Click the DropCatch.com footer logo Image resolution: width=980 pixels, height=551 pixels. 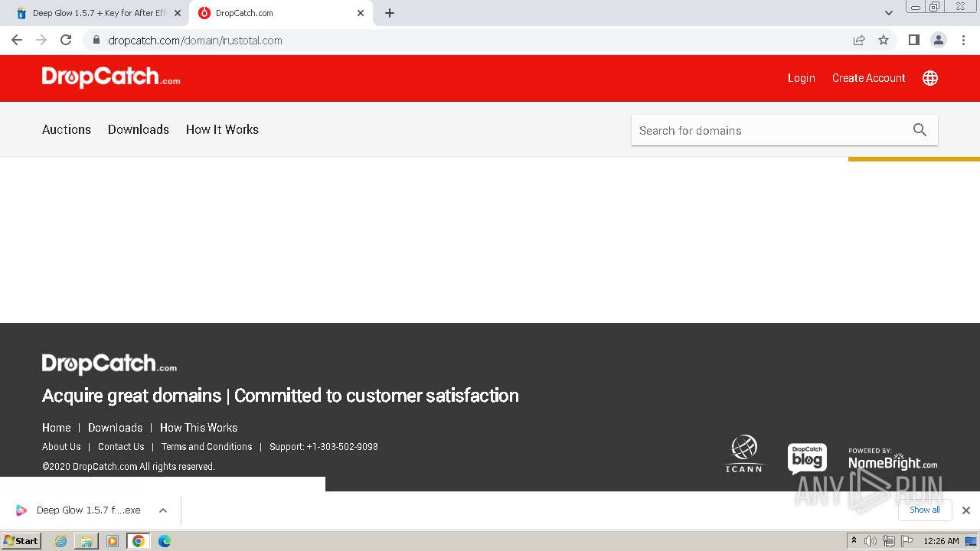[x=109, y=364]
